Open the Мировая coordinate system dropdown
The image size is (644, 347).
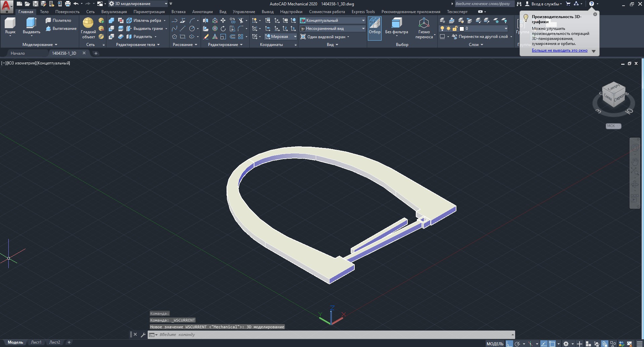pos(281,37)
